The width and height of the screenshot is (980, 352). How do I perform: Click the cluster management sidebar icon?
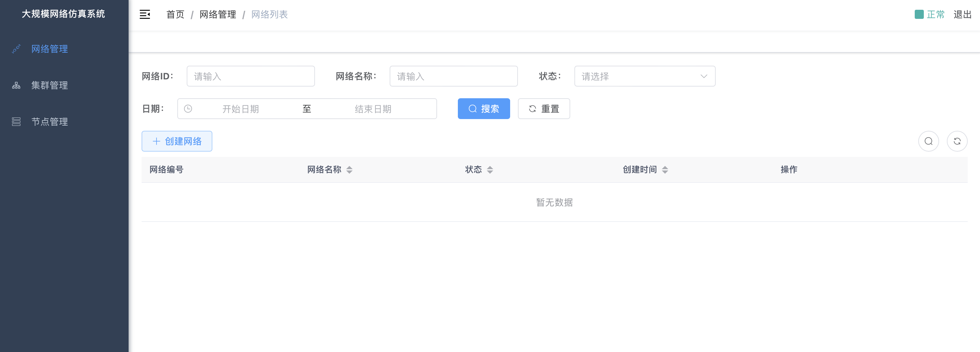(x=16, y=85)
